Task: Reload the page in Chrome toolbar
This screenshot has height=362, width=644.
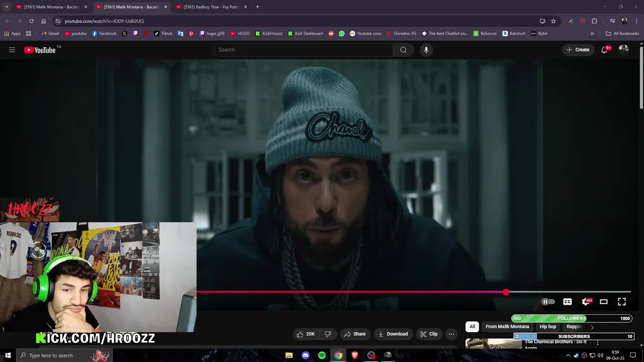Action: click(x=31, y=21)
